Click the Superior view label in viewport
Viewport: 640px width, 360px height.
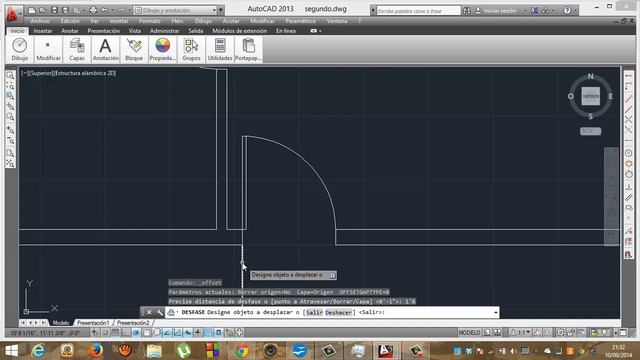(x=41, y=73)
